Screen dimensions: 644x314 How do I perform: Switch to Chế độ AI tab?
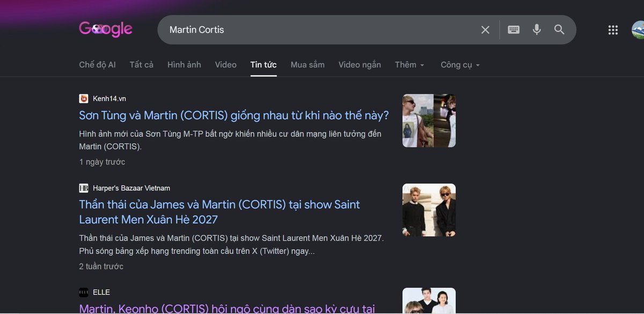(x=98, y=65)
